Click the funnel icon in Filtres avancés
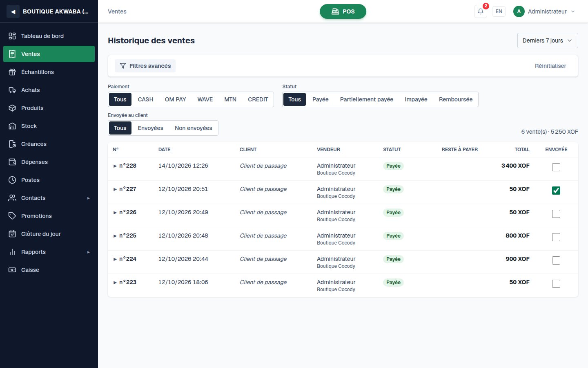 click(x=123, y=66)
